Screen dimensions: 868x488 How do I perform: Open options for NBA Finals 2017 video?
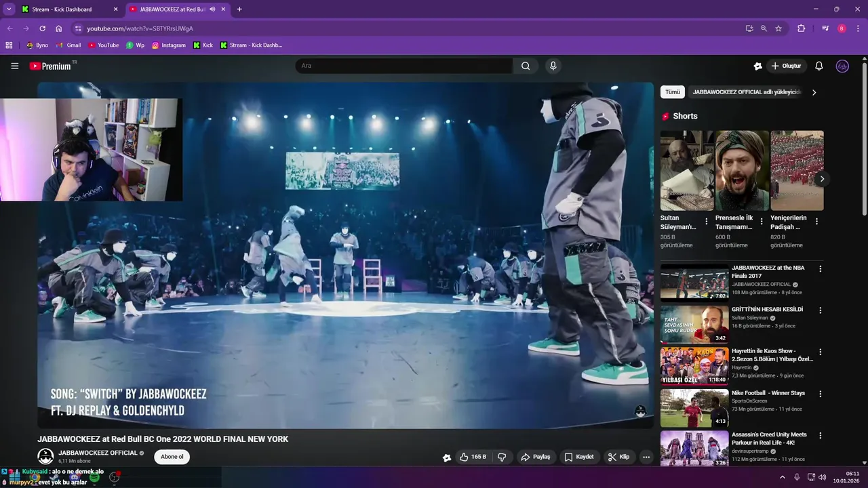click(x=820, y=269)
